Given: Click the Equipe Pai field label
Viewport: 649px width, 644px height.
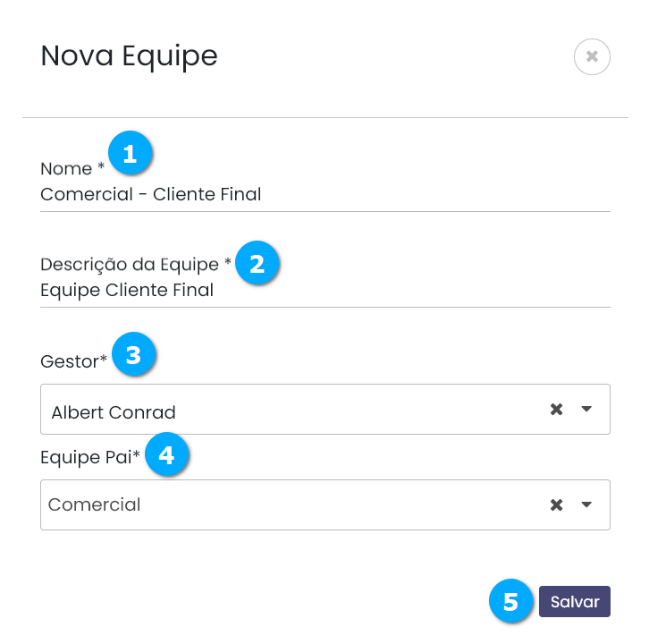Looking at the screenshot, I should click(89, 458).
